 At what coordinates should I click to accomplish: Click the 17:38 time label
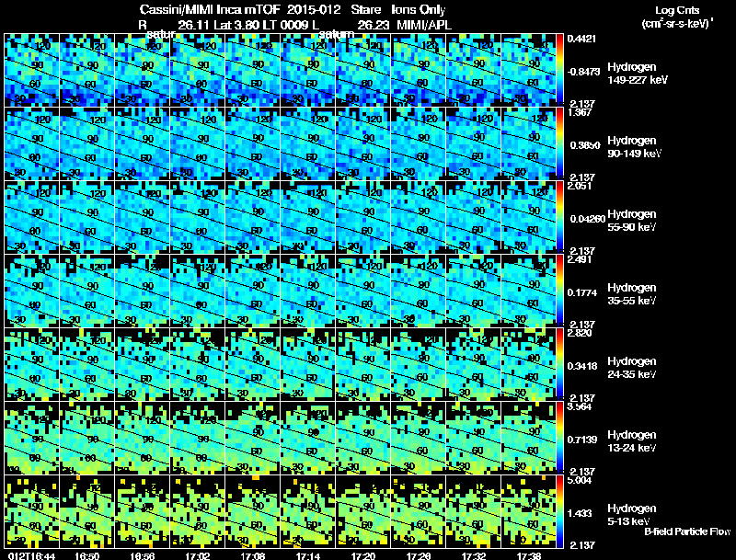click(529, 556)
